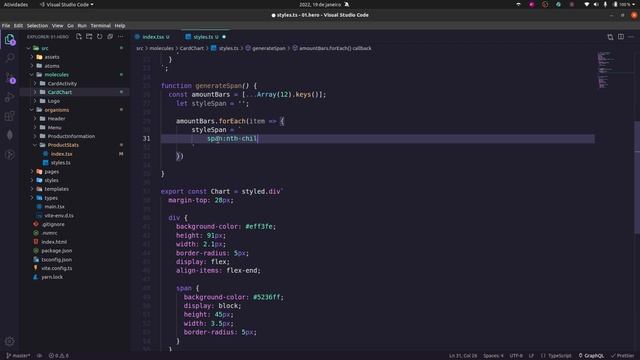Click the Ln 31, Col 28 position indicator
640x360 pixels.
tap(463, 356)
